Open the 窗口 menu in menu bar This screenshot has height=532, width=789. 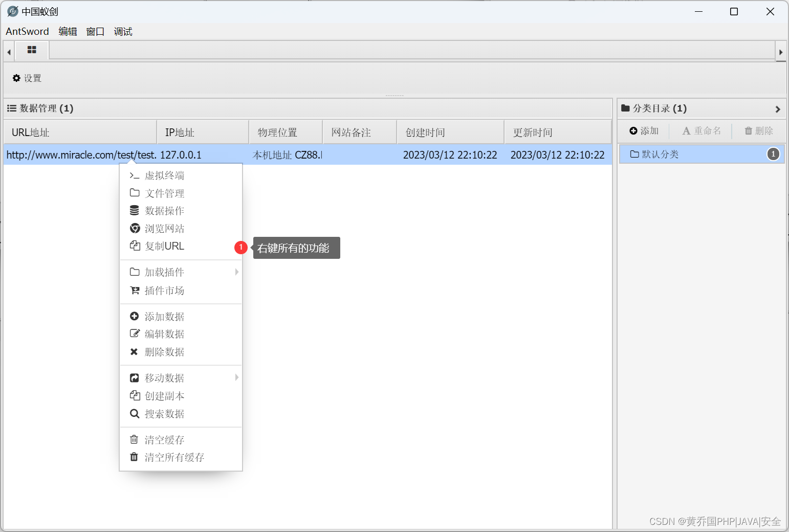(x=95, y=31)
